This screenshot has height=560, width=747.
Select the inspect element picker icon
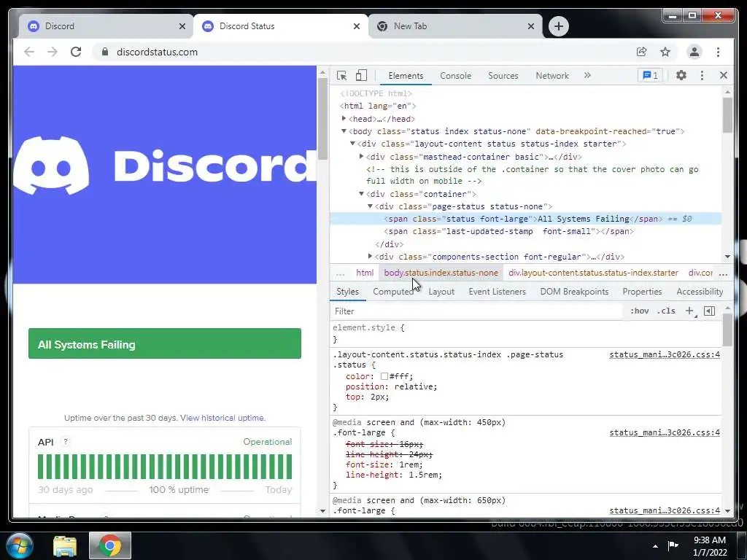click(x=341, y=76)
